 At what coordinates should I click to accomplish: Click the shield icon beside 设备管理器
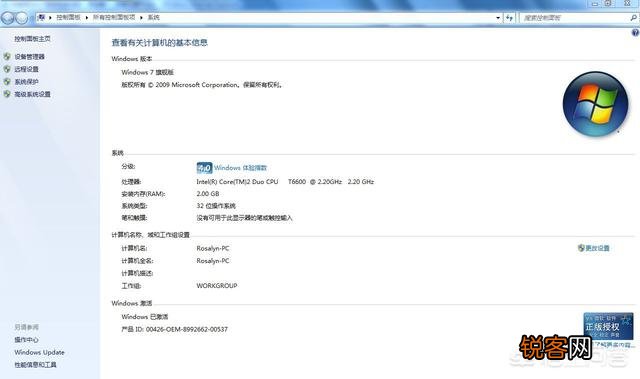tap(7, 56)
